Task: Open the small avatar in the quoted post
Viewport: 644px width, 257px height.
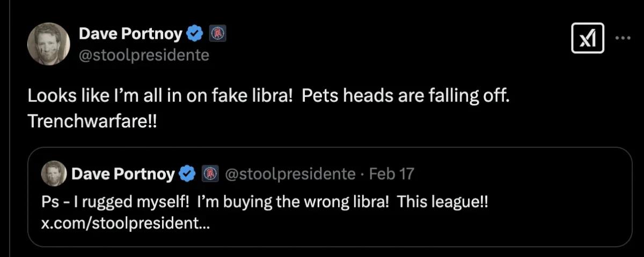Action: [x=54, y=173]
